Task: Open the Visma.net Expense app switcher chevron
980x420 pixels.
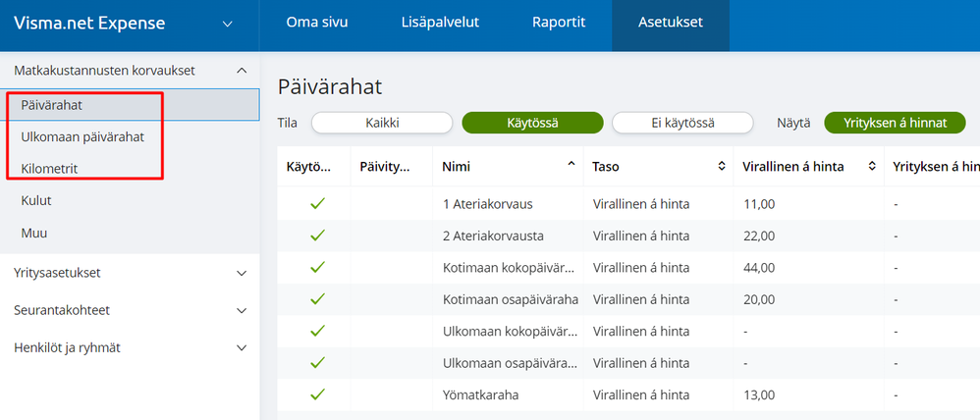Action: [x=228, y=25]
